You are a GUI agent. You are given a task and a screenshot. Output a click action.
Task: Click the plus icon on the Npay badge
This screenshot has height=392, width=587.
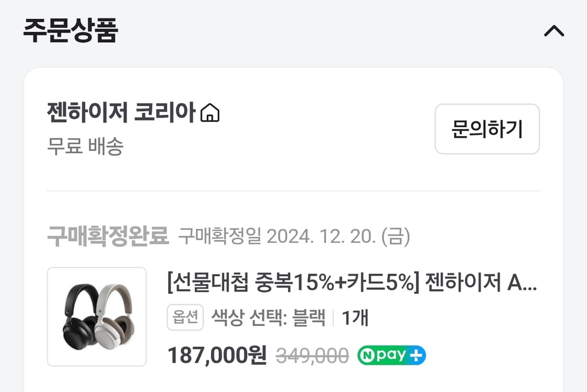click(x=416, y=354)
